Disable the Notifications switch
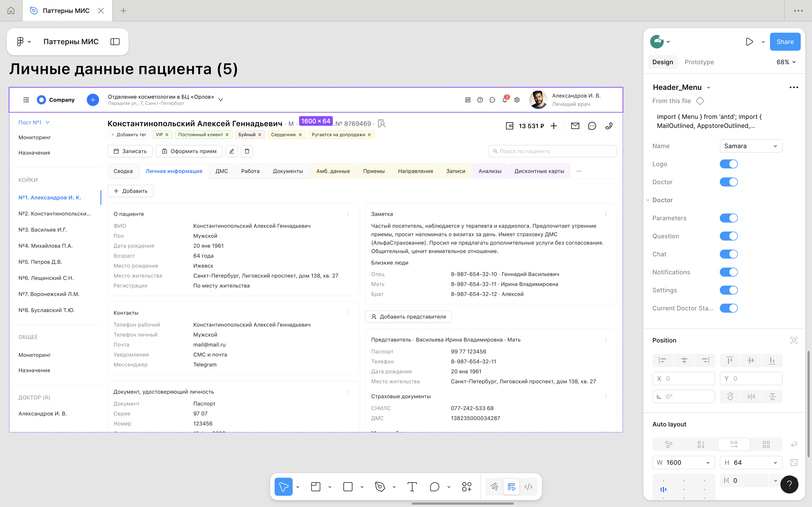This screenshot has width=812, height=507. pyautogui.click(x=729, y=272)
